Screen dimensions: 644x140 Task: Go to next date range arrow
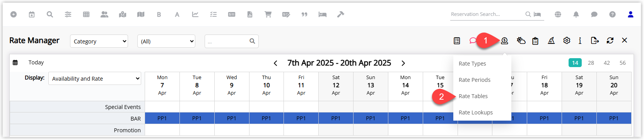(403, 63)
